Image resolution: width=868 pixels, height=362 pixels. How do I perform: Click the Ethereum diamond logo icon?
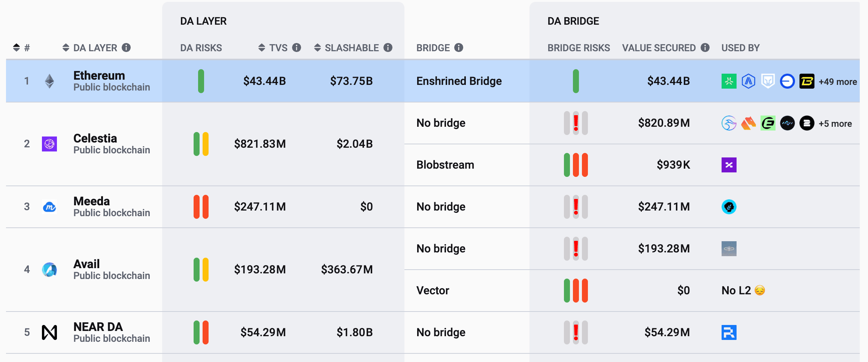click(49, 81)
